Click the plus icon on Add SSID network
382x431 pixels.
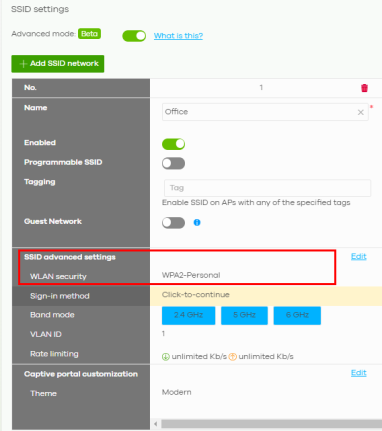pyautogui.click(x=23, y=64)
